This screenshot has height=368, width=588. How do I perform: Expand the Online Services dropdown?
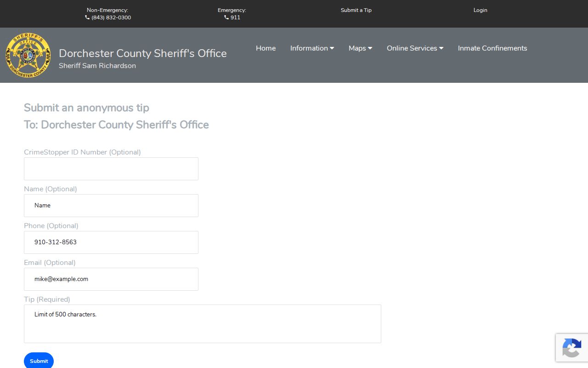point(415,48)
